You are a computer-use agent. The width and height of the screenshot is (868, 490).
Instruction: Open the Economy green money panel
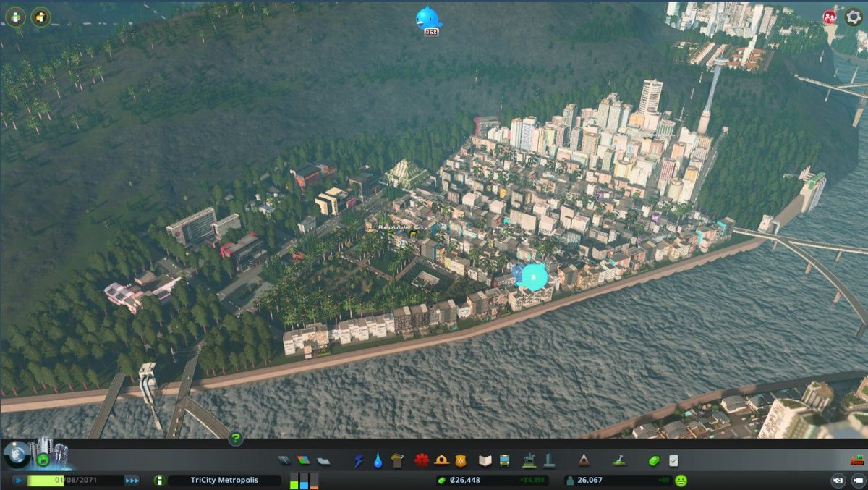click(654, 461)
